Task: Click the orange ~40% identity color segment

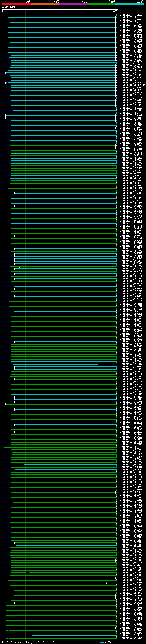Action: tap(45, 4)
